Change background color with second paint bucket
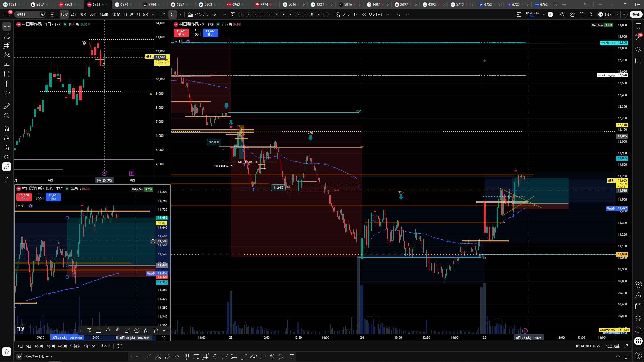 pyautogui.click(x=118, y=330)
